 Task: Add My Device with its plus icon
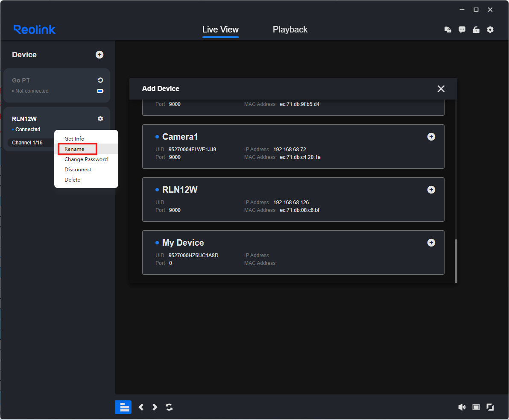pyautogui.click(x=431, y=243)
